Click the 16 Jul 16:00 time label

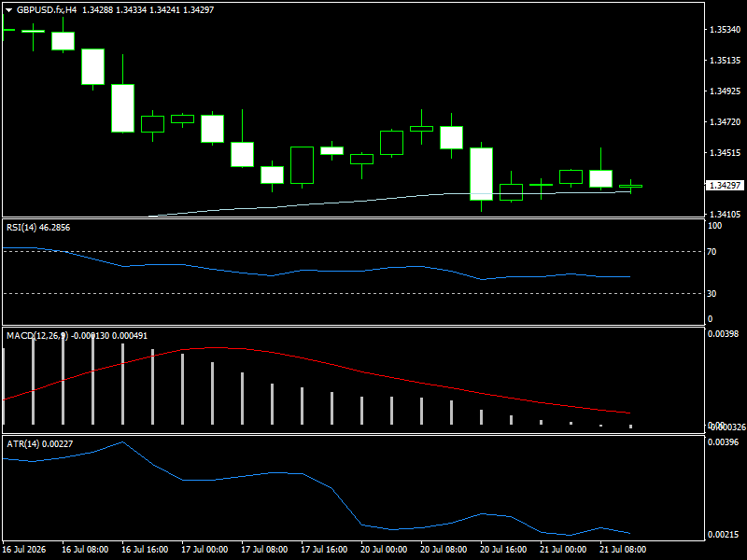point(145,550)
